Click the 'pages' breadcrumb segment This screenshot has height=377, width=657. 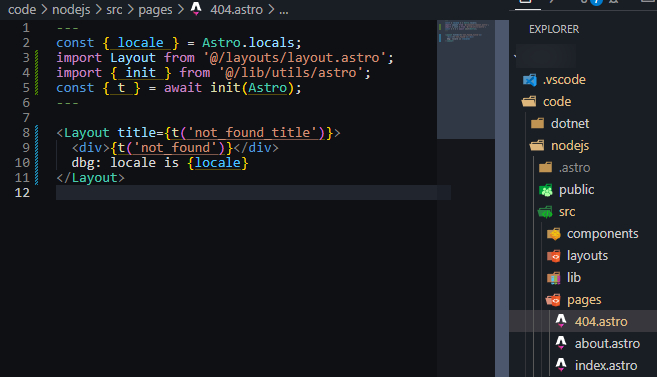pyautogui.click(x=155, y=10)
